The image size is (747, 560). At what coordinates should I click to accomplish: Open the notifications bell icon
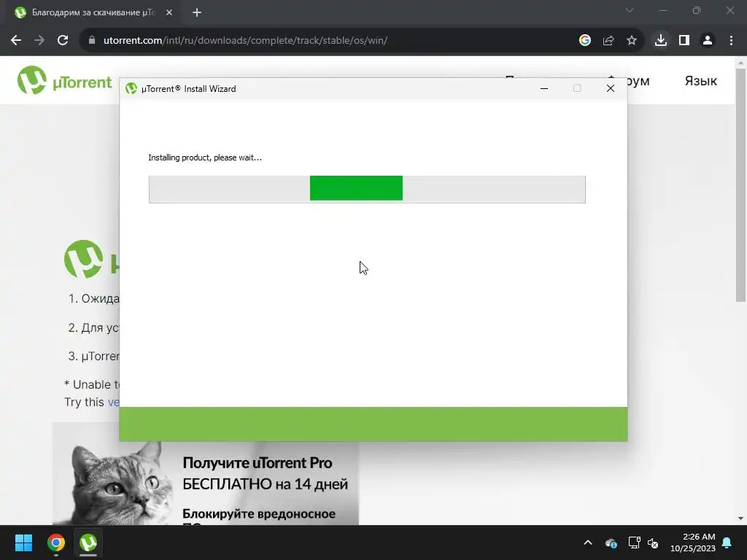[727, 542]
